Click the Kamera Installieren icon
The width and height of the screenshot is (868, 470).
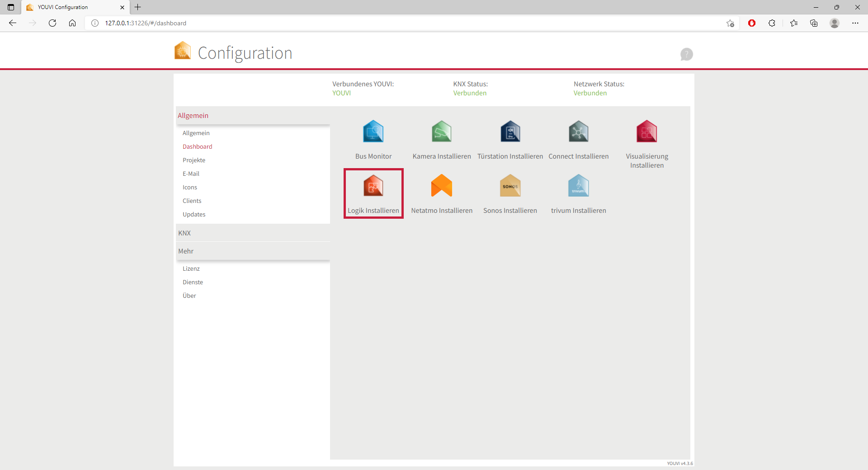[x=442, y=132]
